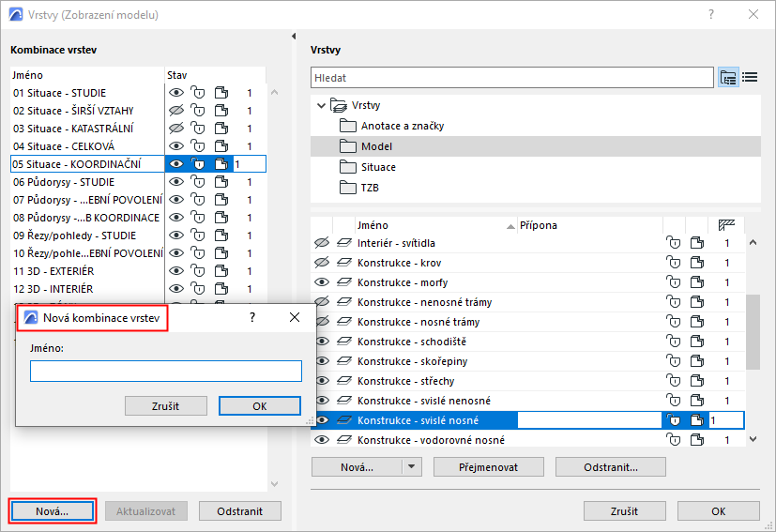
Task: Toggle lock icon for Konstrukce - krov layer
Action: pyautogui.click(x=672, y=263)
